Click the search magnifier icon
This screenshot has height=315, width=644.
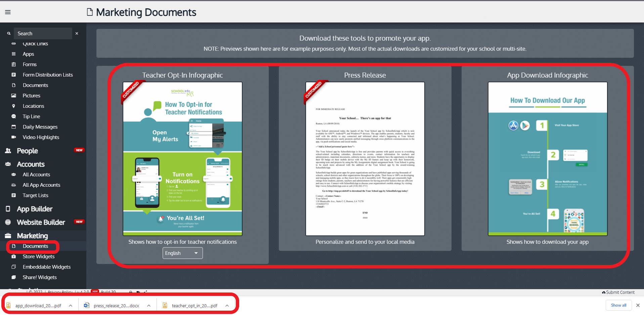coord(9,34)
